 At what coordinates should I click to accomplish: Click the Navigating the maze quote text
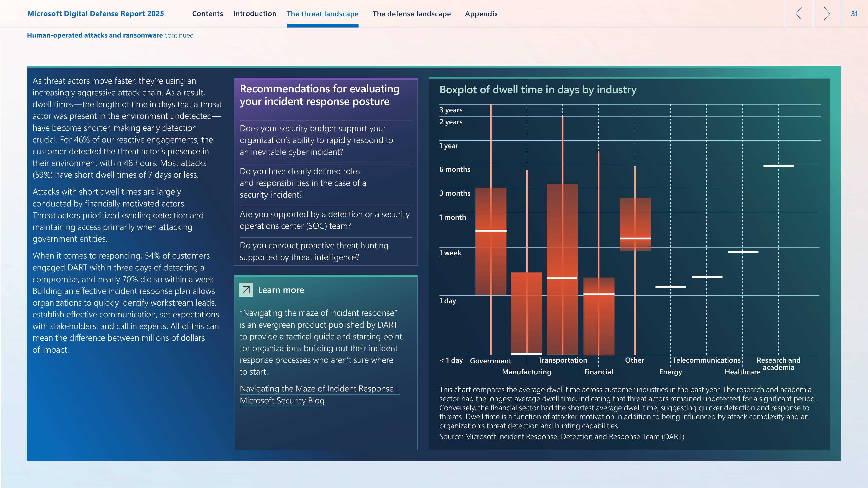click(x=321, y=342)
